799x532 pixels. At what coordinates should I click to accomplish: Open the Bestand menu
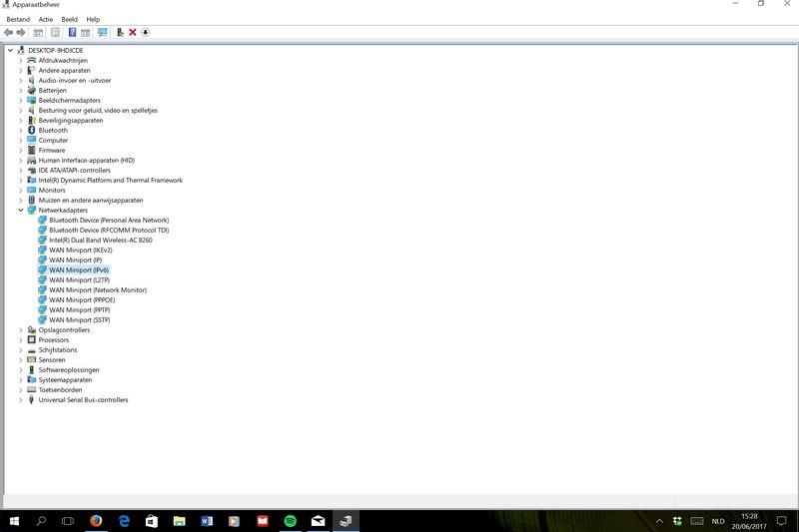(18, 19)
